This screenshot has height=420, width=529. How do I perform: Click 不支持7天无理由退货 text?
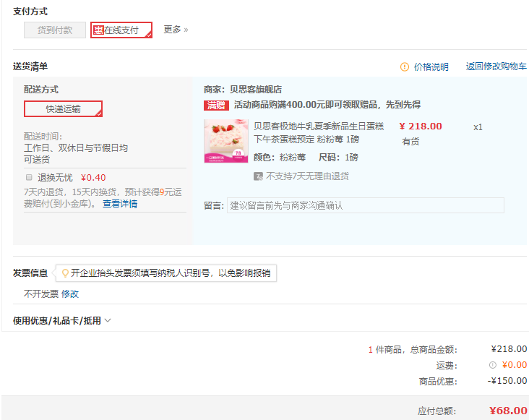[307, 176]
